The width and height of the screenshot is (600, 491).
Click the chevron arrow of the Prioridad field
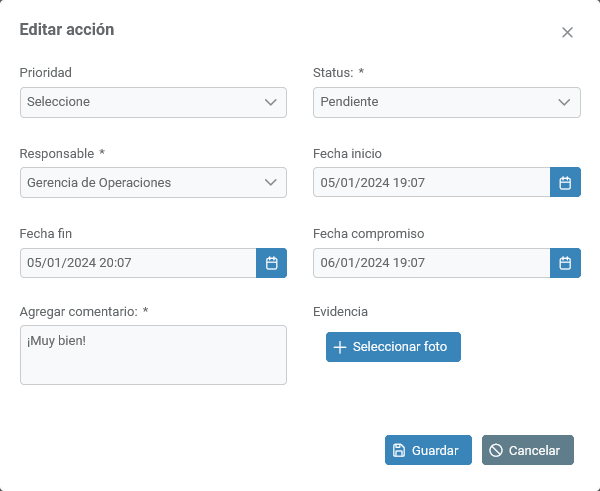click(x=271, y=102)
